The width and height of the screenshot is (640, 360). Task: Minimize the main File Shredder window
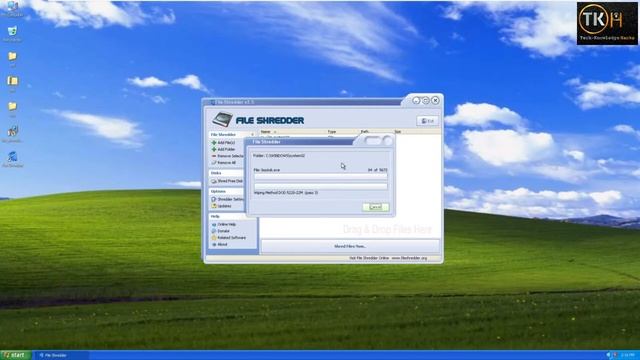tap(416, 100)
